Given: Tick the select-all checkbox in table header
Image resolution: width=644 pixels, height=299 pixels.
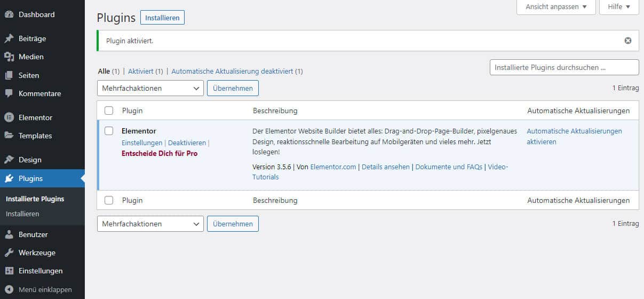Looking at the screenshot, I should click(x=109, y=111).
